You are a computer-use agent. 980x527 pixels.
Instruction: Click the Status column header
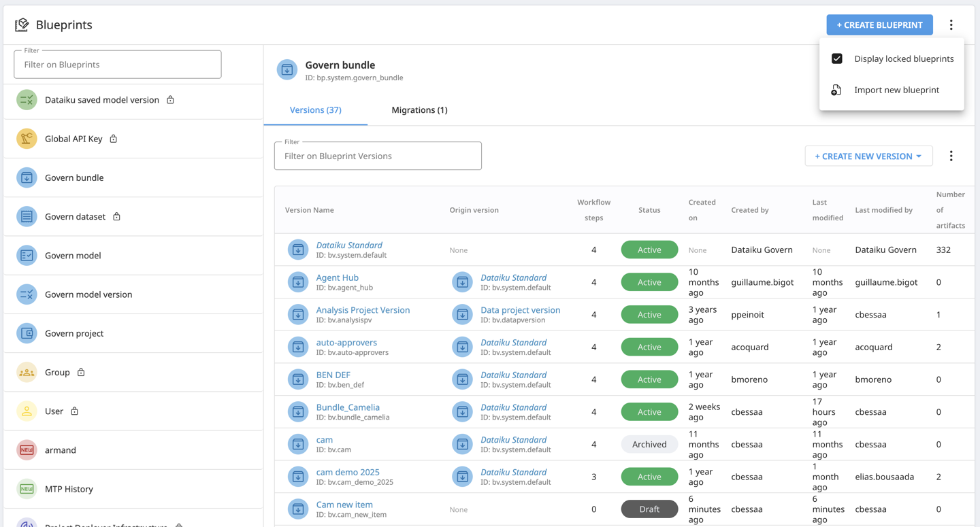(x=649, y=210)
